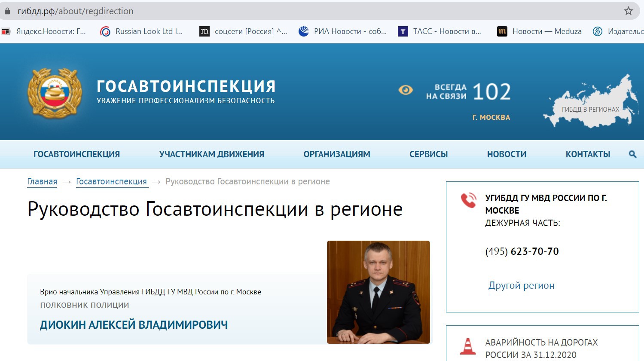The height and width of the screenshot is (361, 644).
Task: Open the ОРГАНИЗАЦИЯМ menu
Action: coord(337,154)
